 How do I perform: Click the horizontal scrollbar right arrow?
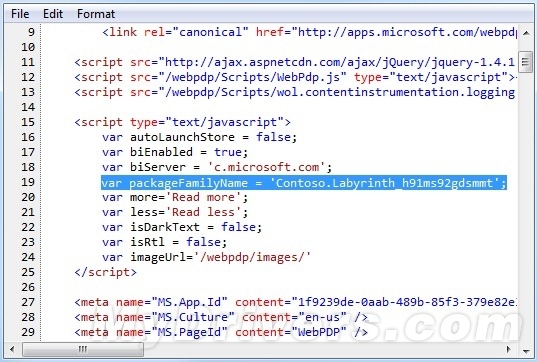tap(509, 350)
